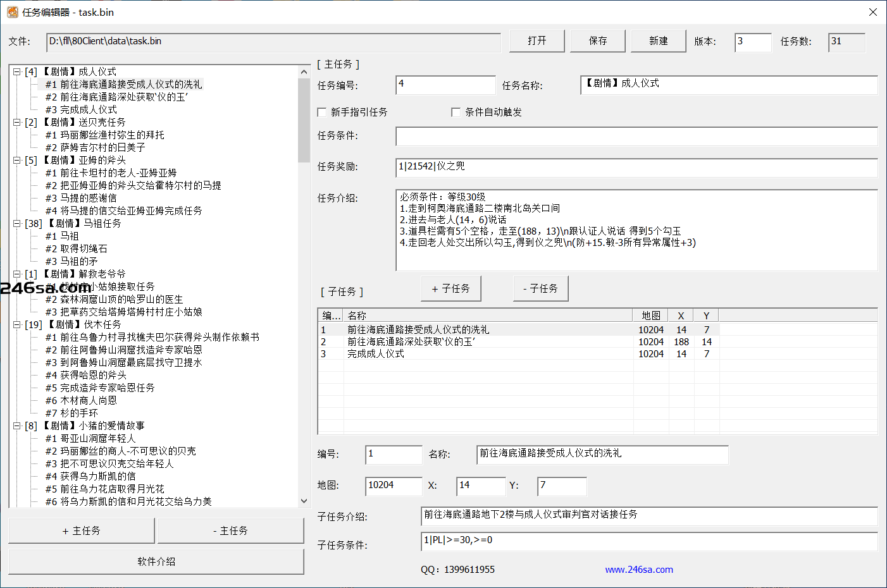Screen dimensions: 887x588
Task: Select tree item #7 杉的手环
Action: click(x=71, y=413)
